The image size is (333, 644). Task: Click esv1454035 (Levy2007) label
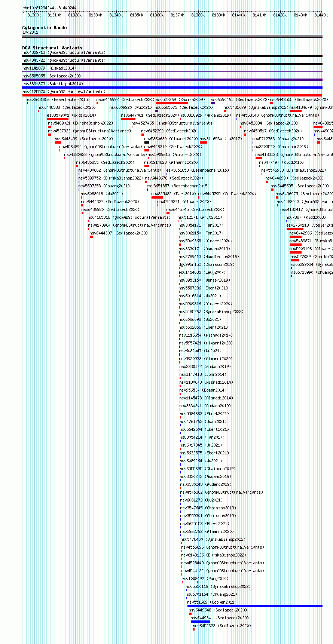tap(202, 272)
